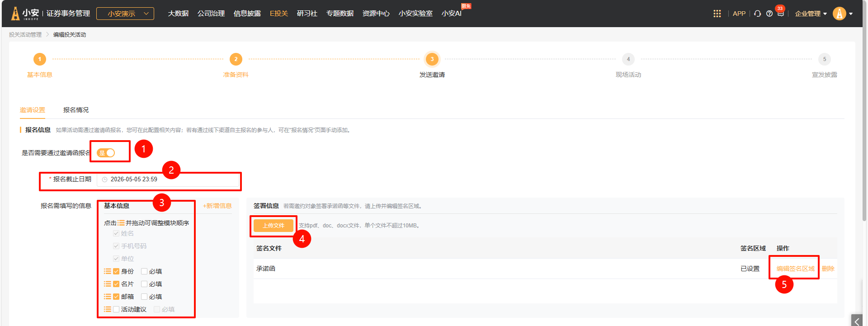Screen dimensions: 868x326
Task: Go to step 2 准备资料 circle
Action: [x=236, y=59]
